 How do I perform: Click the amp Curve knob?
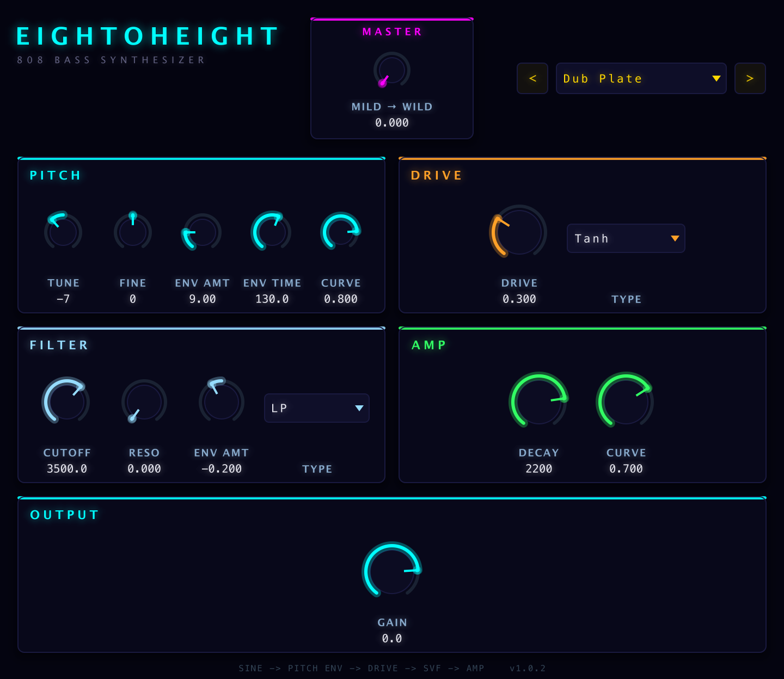tap(626, 401)
